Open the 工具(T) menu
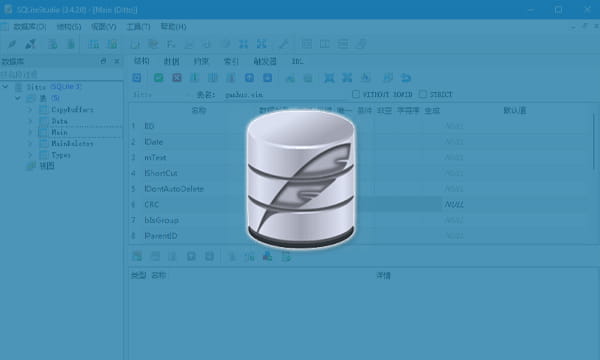The image size is (600, 360). [139, 27]
